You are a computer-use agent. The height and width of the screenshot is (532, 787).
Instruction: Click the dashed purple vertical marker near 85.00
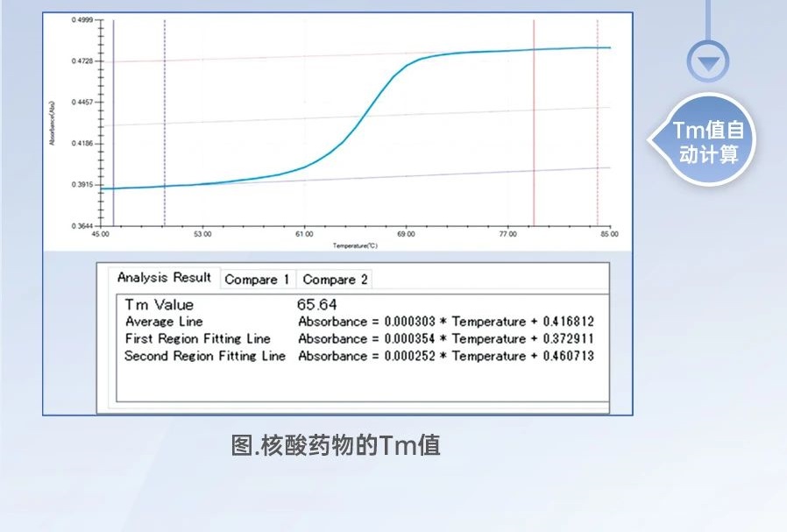click(x=598, y=131)
